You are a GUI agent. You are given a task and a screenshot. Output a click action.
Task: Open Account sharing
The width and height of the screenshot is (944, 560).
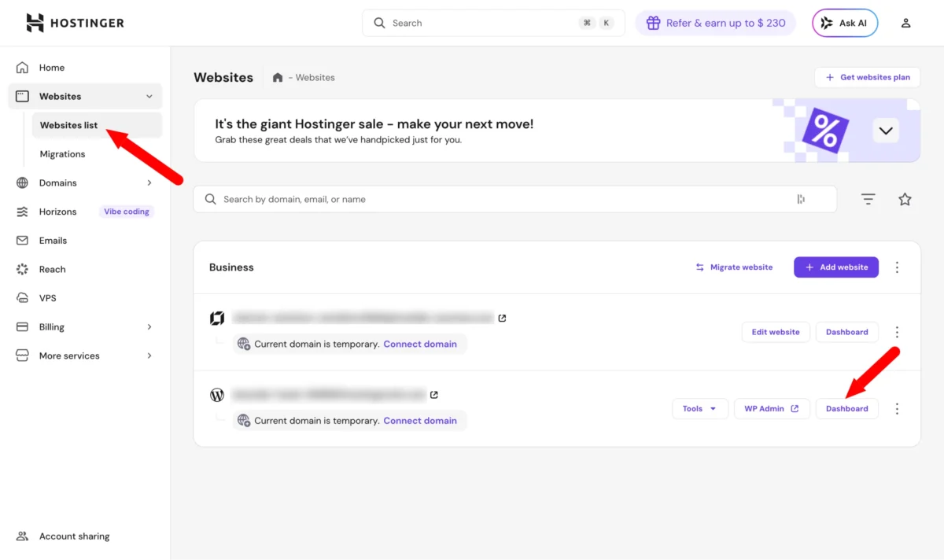[x=75, y=536]
